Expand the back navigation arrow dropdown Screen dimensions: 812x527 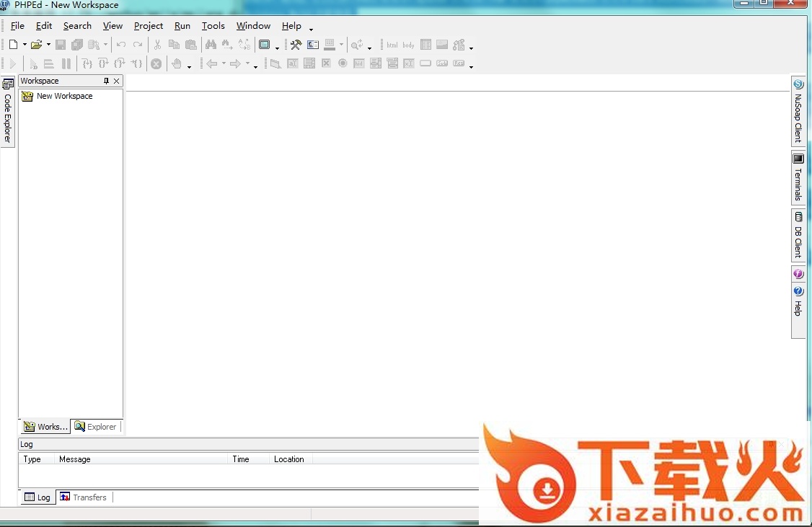coord(224,64)
